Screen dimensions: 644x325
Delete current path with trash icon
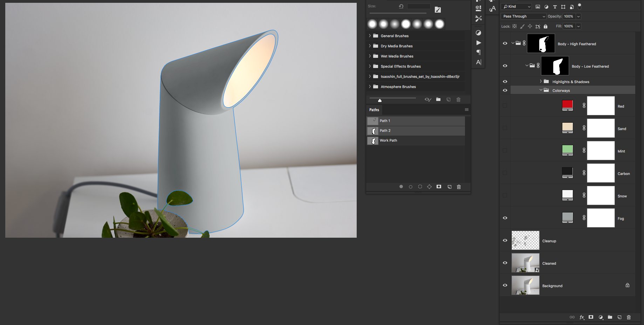click(x=459, y=187)
